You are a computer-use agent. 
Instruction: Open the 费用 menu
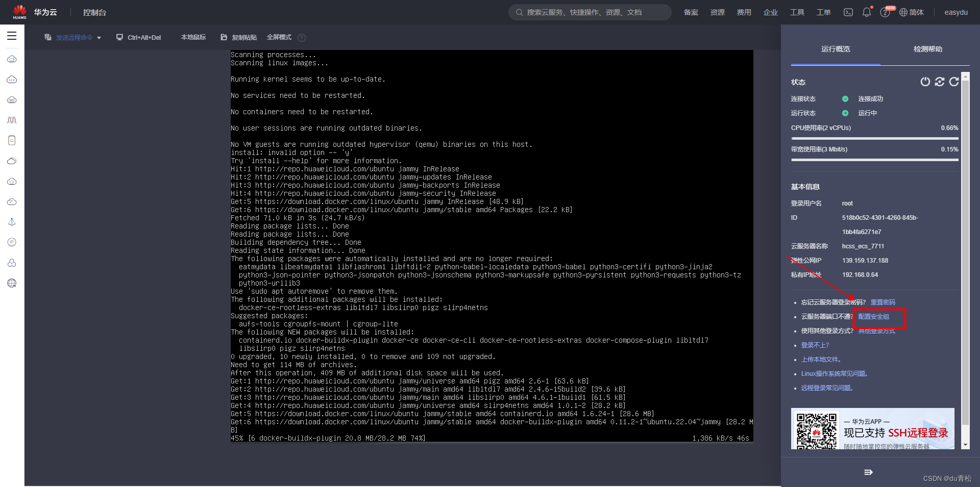[744, 12]
